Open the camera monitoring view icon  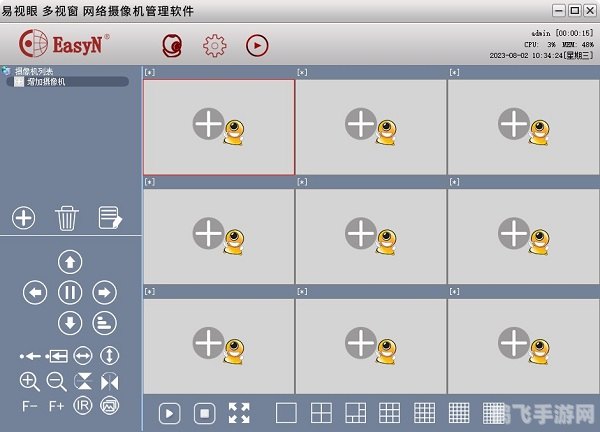[172, 45]
